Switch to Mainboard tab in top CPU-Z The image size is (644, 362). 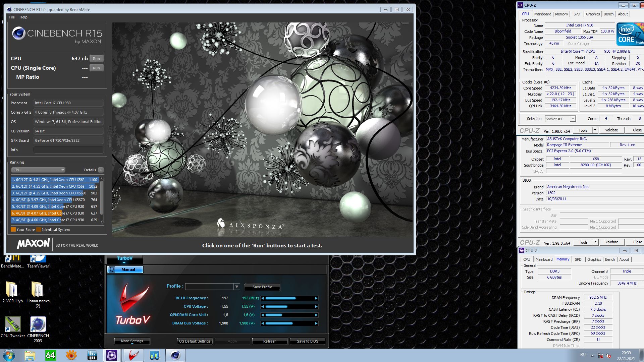click(x=543, y=14)
